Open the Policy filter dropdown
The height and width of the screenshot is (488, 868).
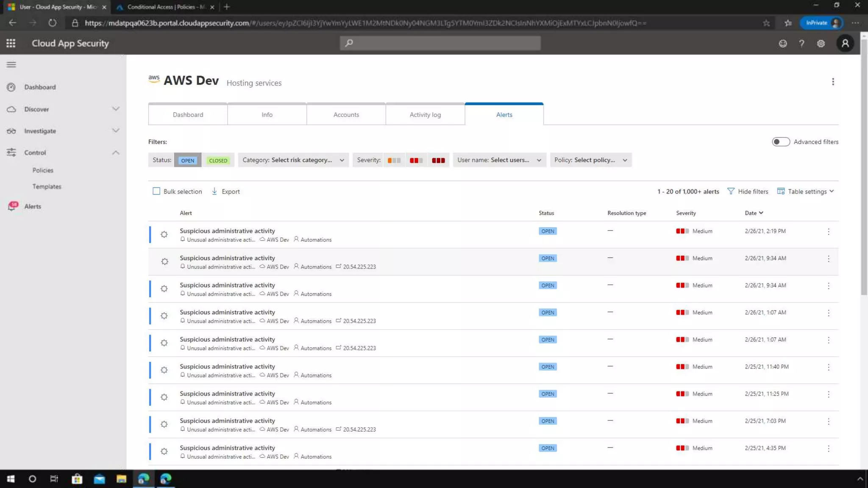[x=591, y=160]
